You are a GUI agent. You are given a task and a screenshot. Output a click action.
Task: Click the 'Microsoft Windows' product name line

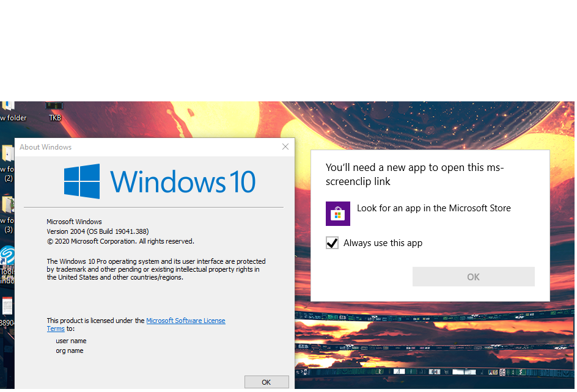click(75, 222)
